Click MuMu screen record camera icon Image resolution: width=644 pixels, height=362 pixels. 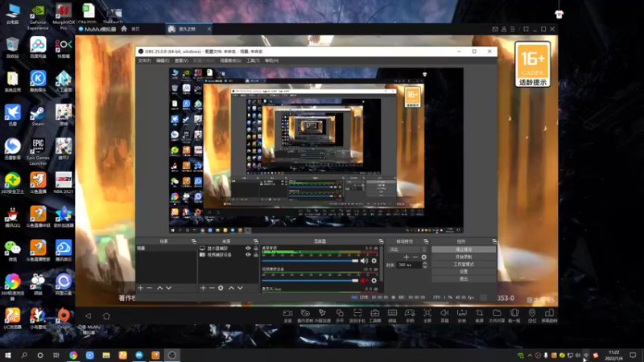pos(288,315)
